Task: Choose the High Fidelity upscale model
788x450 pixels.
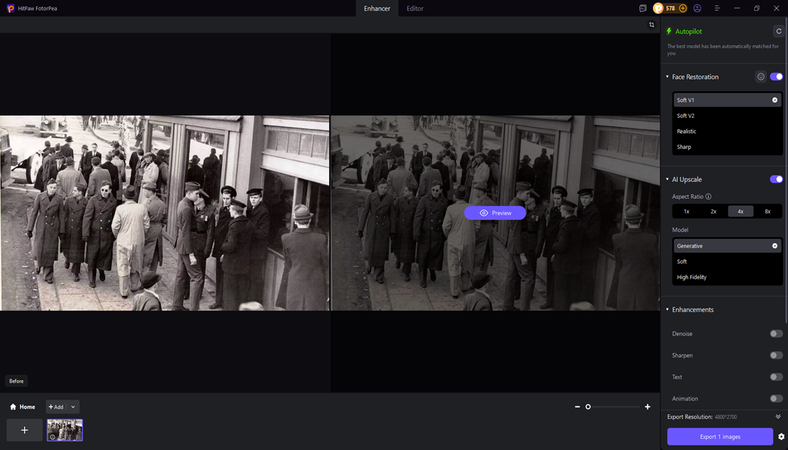Action: pos(727,277)
